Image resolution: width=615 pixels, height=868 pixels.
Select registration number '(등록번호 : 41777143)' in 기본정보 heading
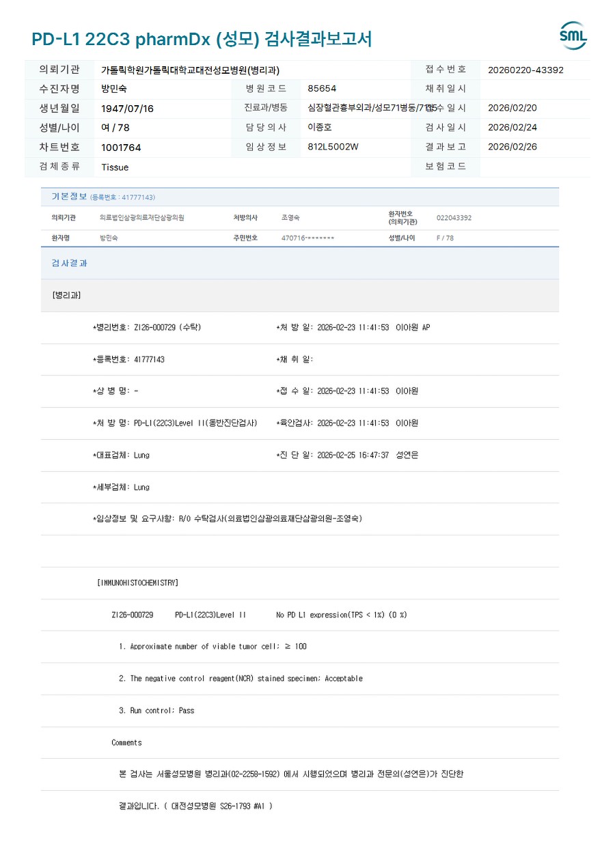(123, 197)
